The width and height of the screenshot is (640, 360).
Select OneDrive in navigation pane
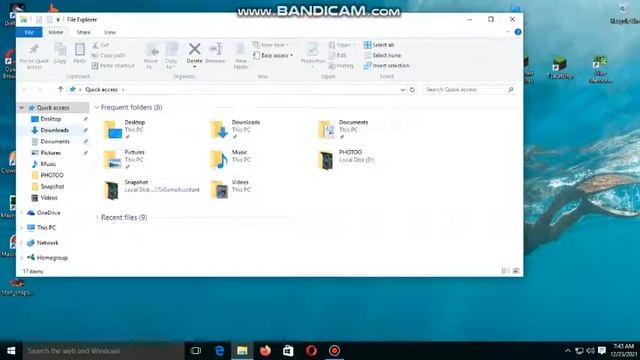(48, 213)
